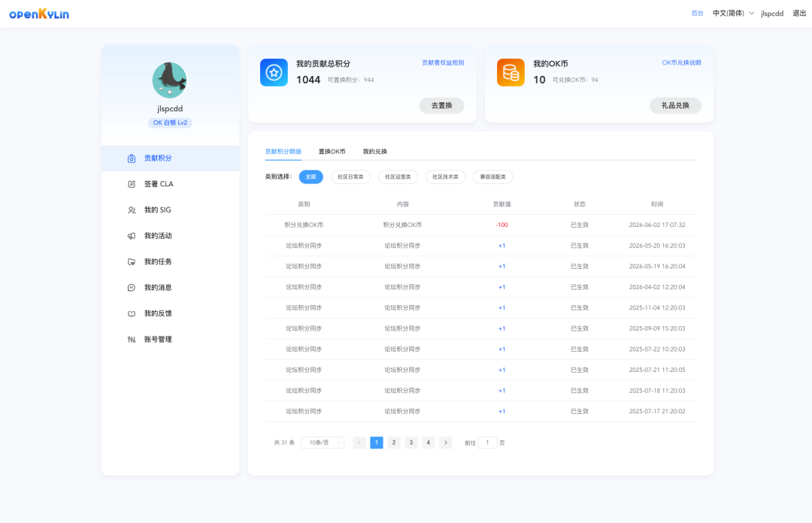
Task: Open 签署 CLA sidebar menu
Action: (x=171, y=184)
